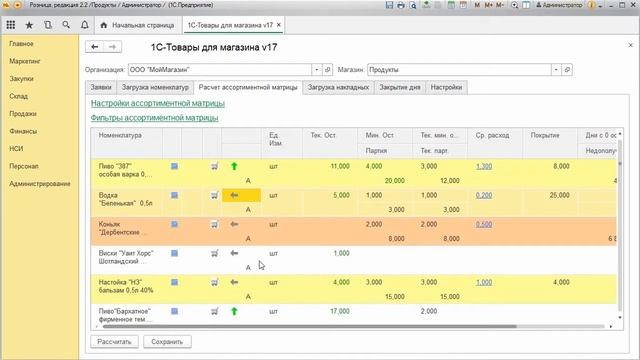Click the horizontal table scrollbar
Image resolution: width=640 pixels, height=360 pixels.
(x=309, y=327)
